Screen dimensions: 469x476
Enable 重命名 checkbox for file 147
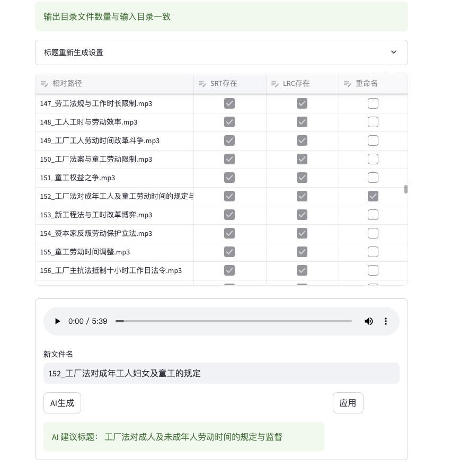[373, 103]
